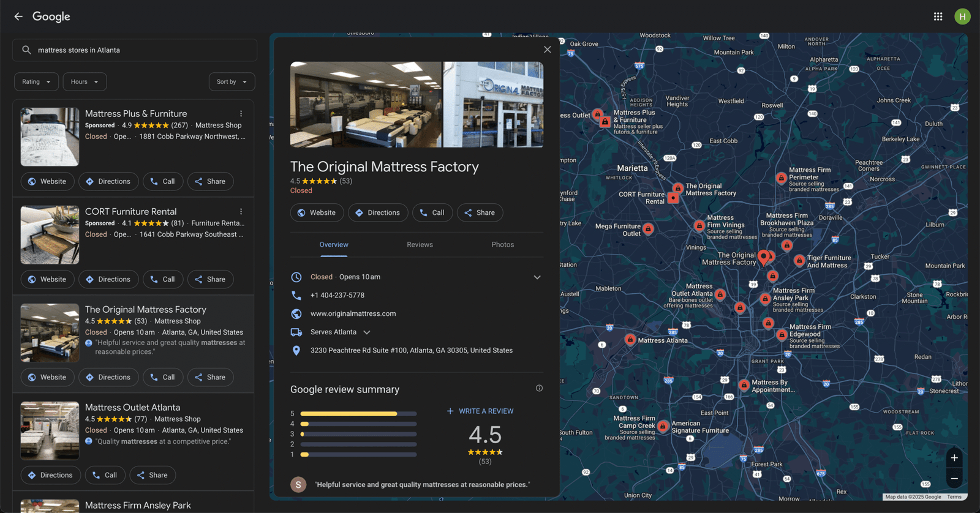
Task: Click the location pin icon beside the address
Action: click(296, 351)
